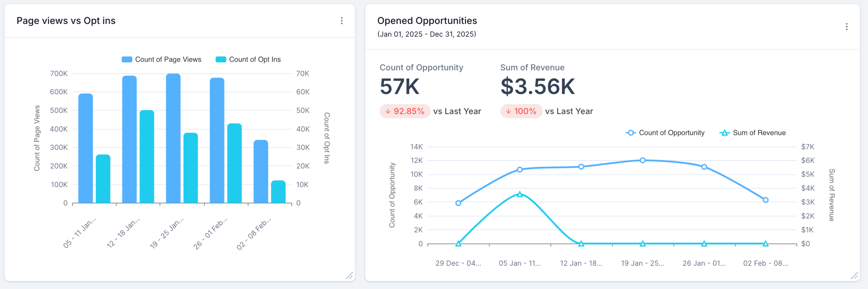Select the 12 - 18 Jan opt ins bar

(x=147, y=157)
